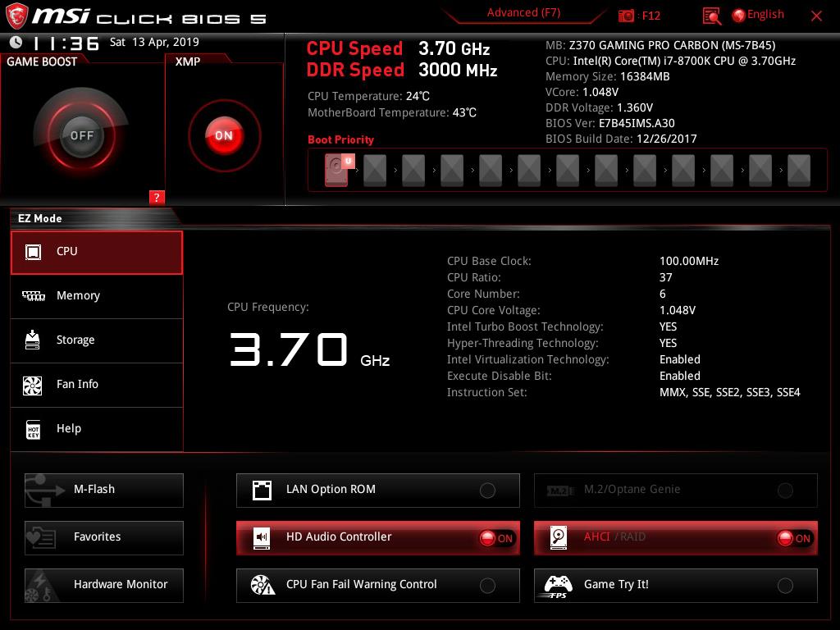Viewport: 840px width, 630px height.
Task: Click the Memory RAM stick icon
Action: pyautogui.click(x=33, y=295)
